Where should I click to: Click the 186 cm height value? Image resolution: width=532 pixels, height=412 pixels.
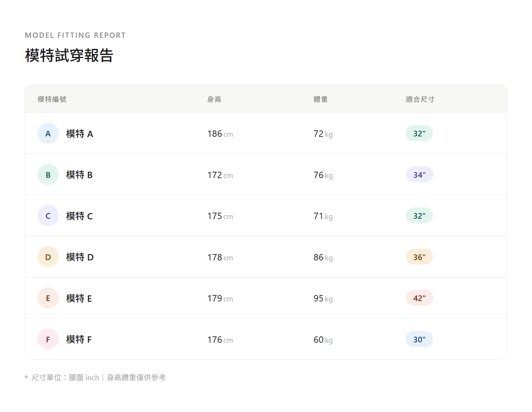point(220,134)
